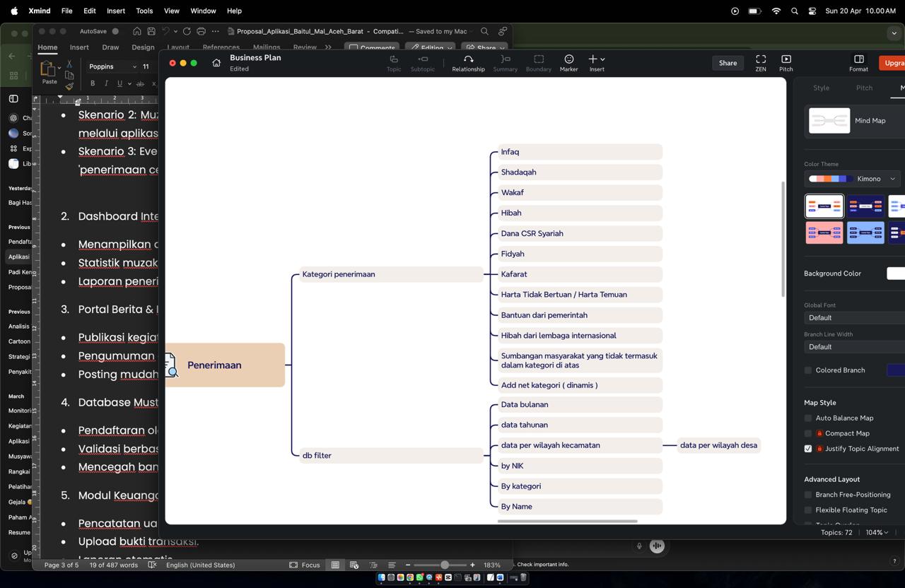This screenshot has width=905, height=588.
Task: Switch to the Style tab
Action: click(821, 88)
